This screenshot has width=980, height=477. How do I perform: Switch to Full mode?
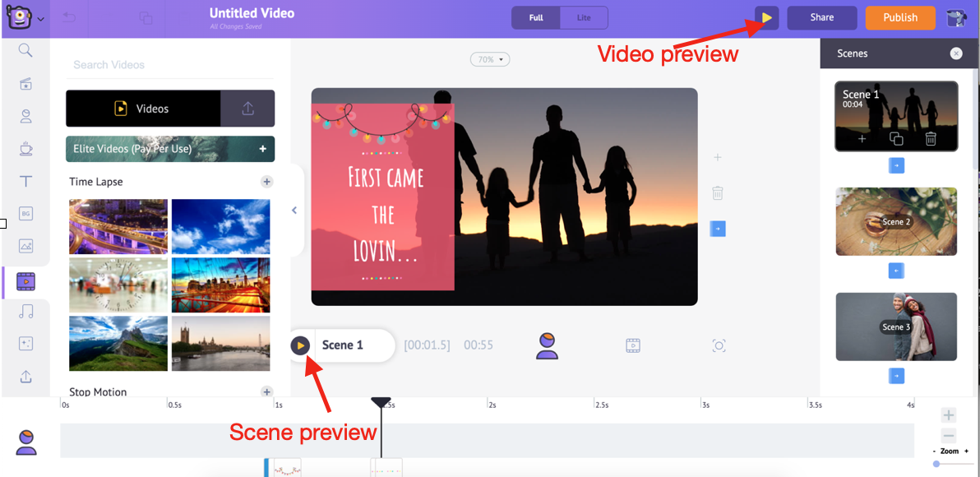(536, 18)
